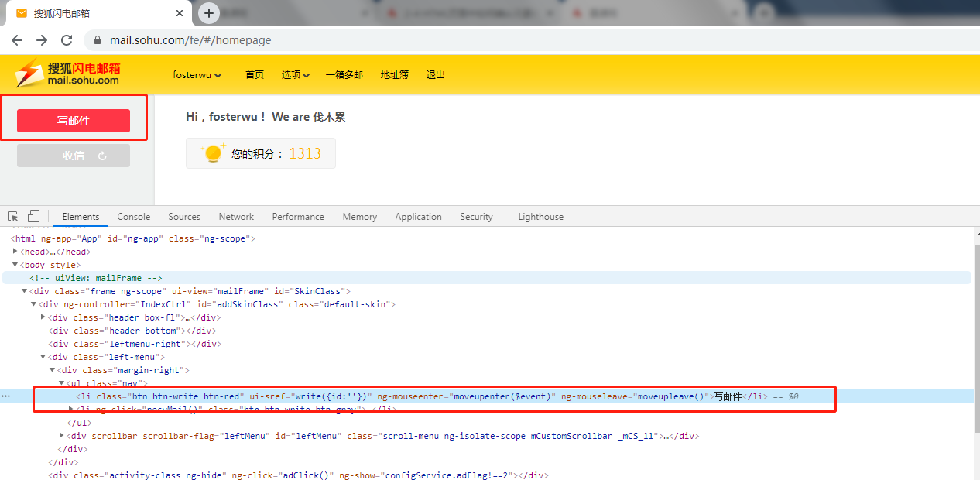
Task: Activate the DevTools element inspector icon
Action: (x=13, y=216)
